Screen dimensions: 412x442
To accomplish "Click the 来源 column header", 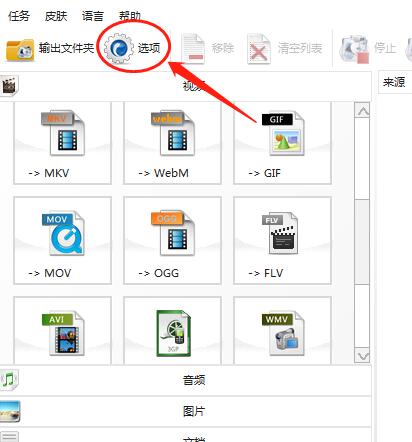I will tap(394, 82).
